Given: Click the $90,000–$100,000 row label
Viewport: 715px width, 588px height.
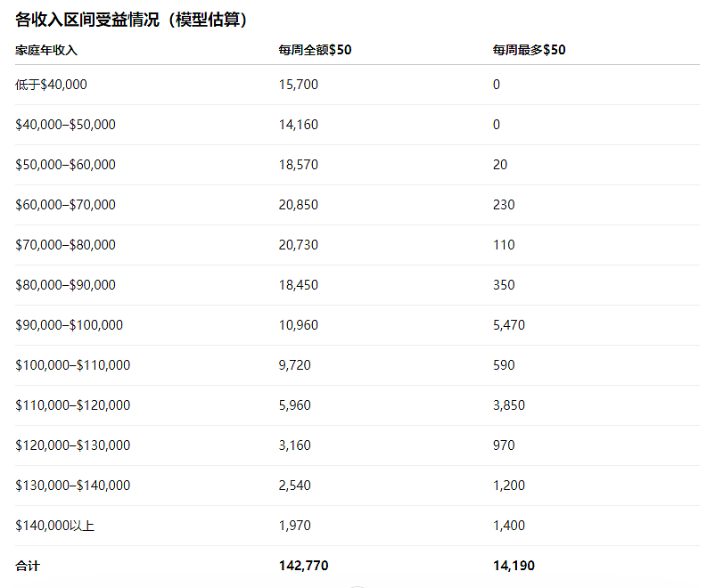Looking at the screenshot, I should (69, 325).
